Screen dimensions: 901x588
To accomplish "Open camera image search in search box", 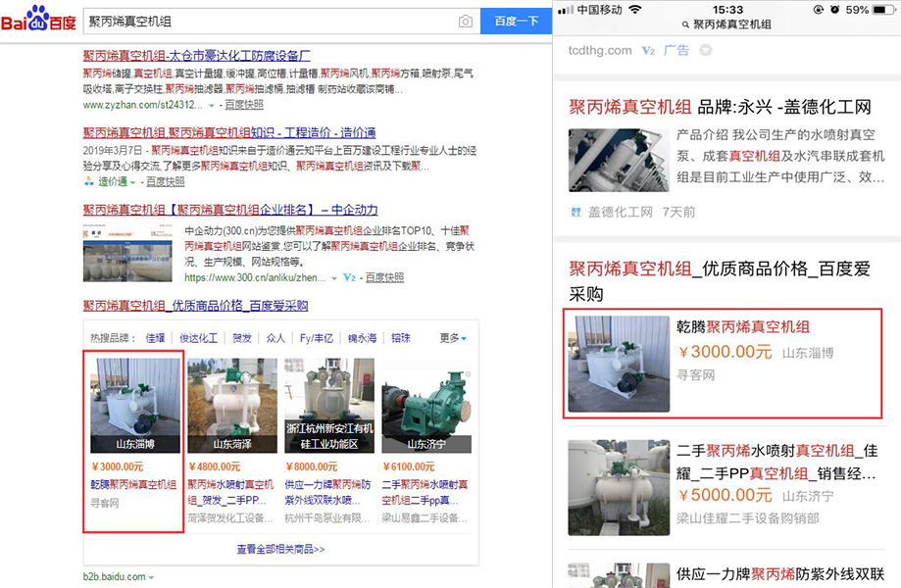I will [x=466, y=21].
